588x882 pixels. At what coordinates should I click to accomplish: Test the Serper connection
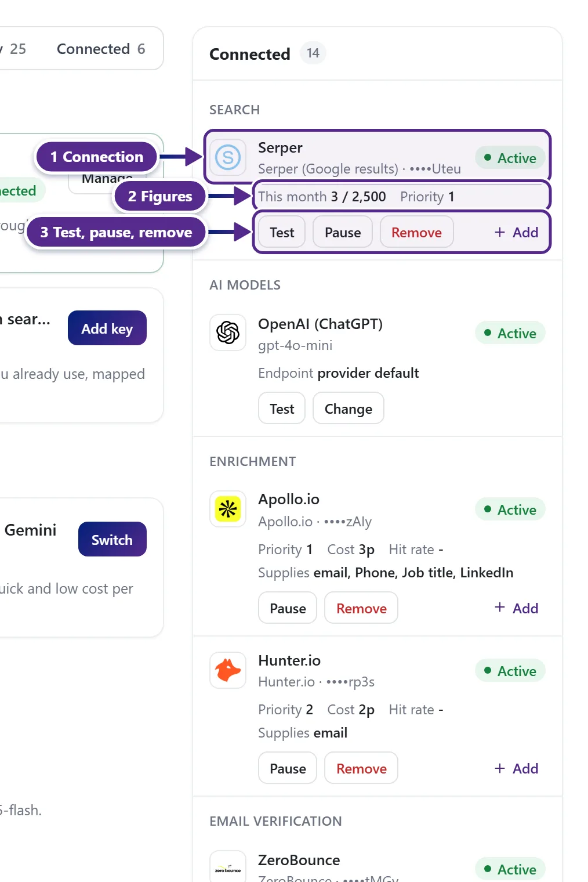coord(282,232)
